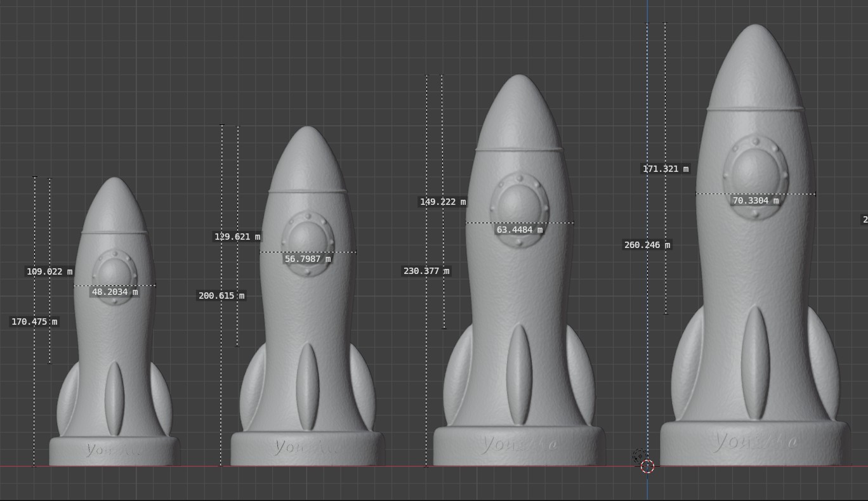This screenshot has width=868, height=501.
Task: Click the 129.621 m measurement label
Action: [x=237, y=237]
